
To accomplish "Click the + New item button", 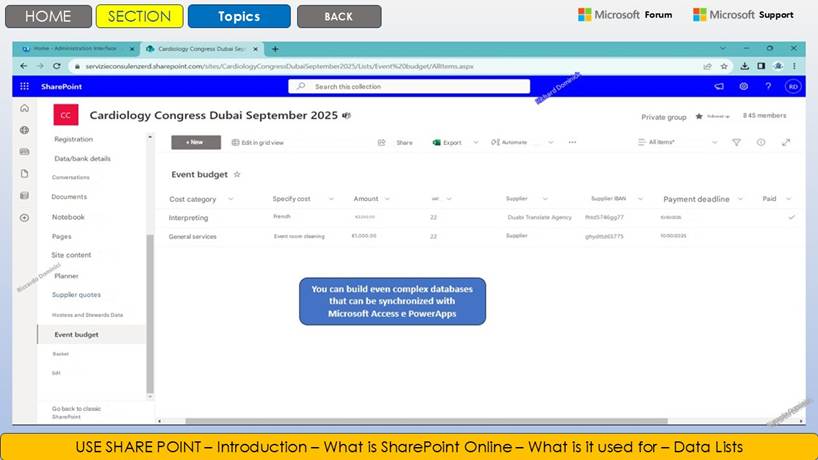I will click(x=196, y=142).
